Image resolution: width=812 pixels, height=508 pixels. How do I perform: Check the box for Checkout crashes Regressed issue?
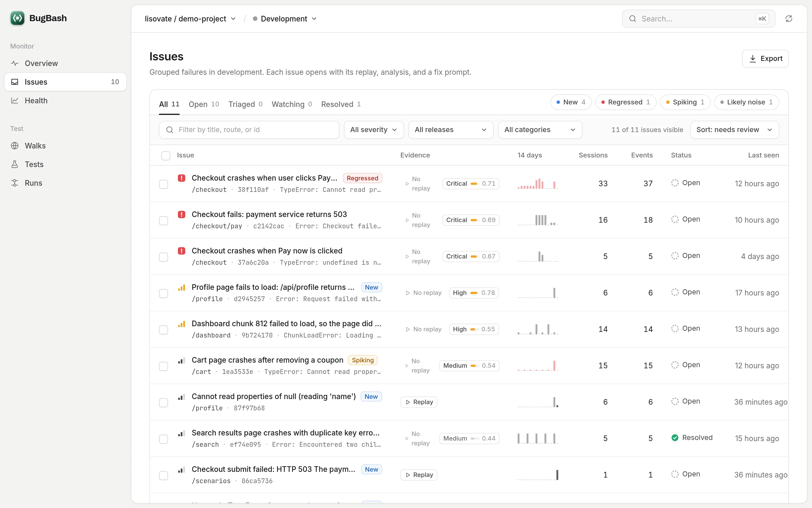pos(164,184)
